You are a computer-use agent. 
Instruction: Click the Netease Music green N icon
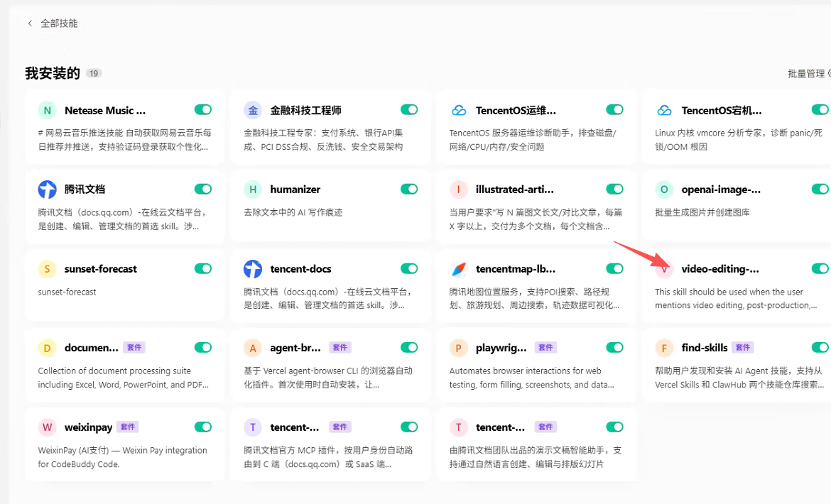(47, 110)
